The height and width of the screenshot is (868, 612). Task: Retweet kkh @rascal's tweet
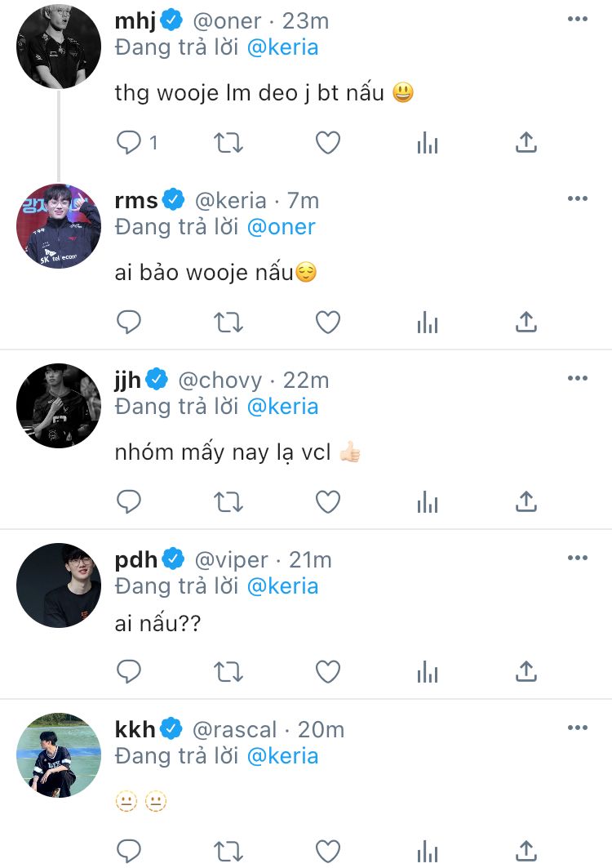pos(228,852)
